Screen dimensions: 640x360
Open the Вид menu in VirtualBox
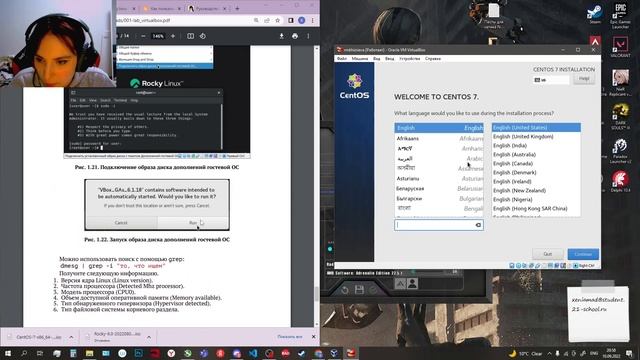[376, 59]
